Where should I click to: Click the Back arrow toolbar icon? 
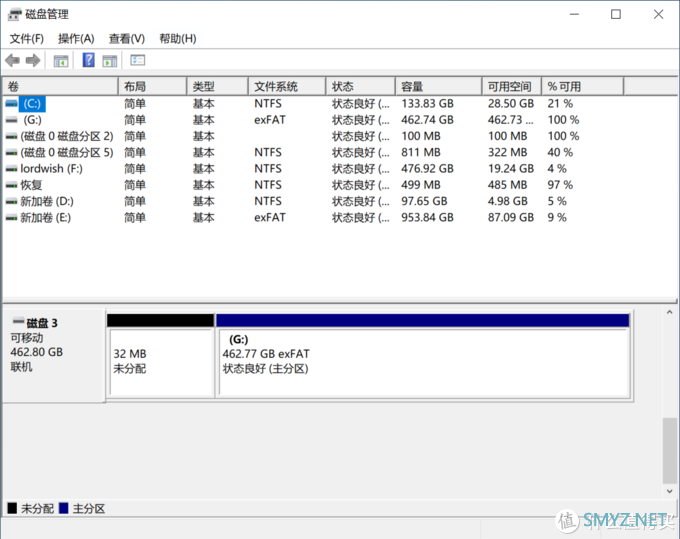[13, 60]
